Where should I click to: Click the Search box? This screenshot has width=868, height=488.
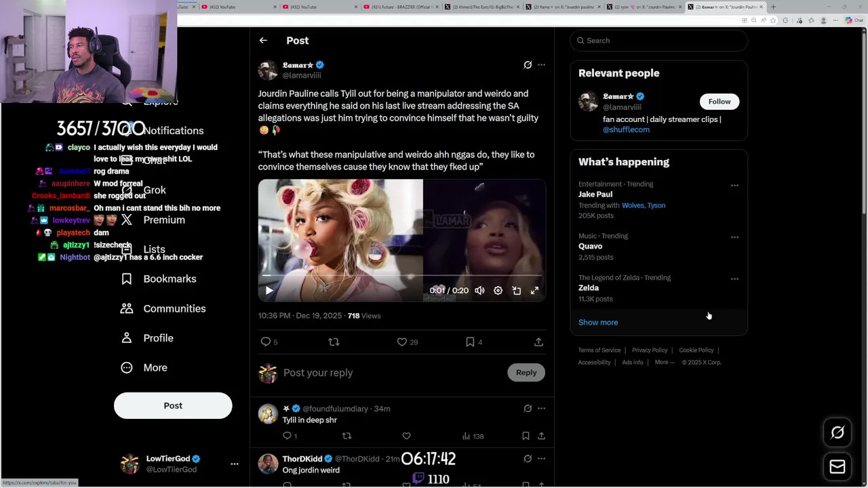[658, 41]
